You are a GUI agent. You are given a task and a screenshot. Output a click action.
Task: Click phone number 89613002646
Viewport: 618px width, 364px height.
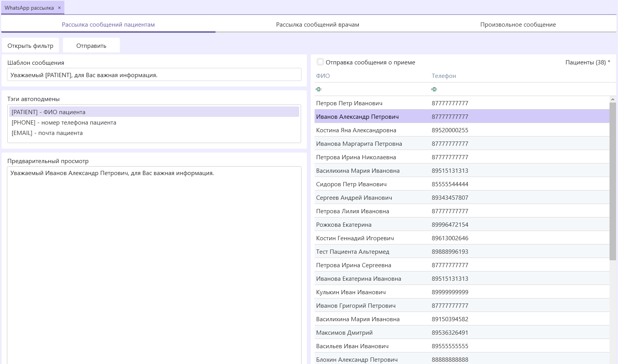(x=450, y=238)
